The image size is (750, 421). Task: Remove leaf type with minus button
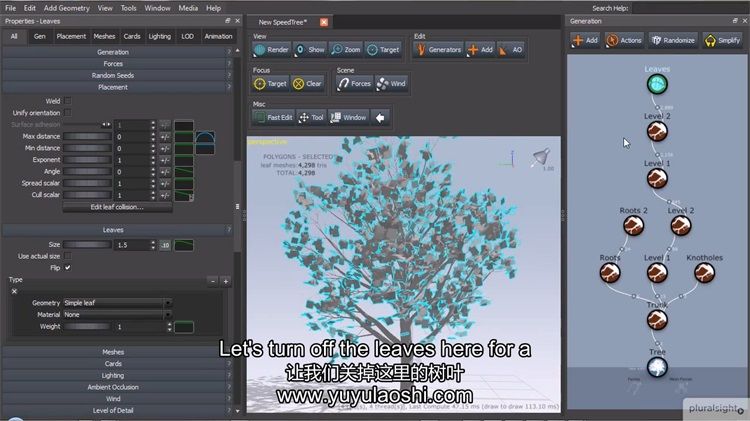point(213,281)
